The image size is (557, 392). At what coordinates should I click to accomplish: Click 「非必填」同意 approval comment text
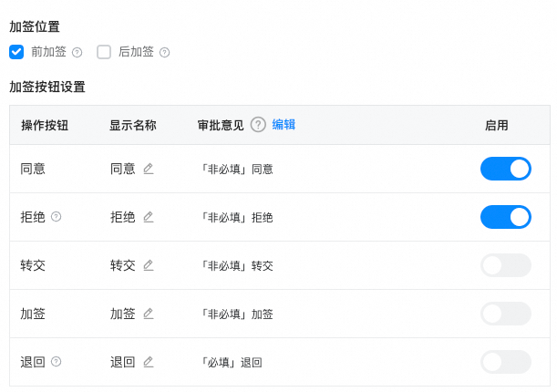[237, 170]
